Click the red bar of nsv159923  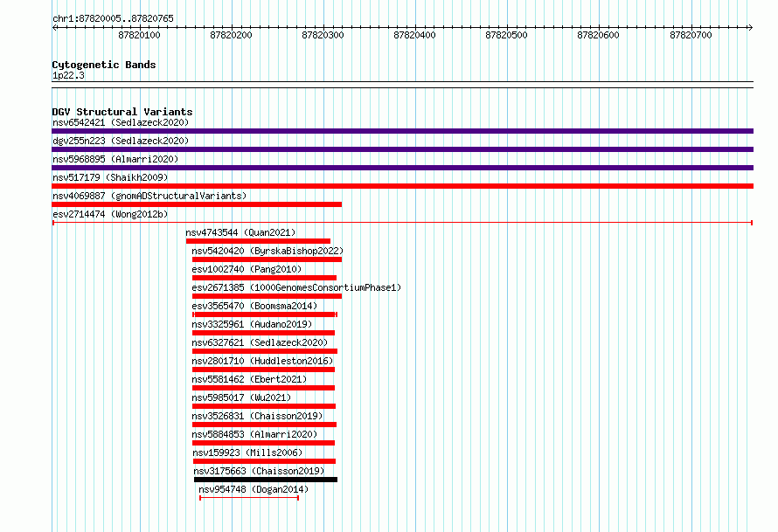click(265, 461)
